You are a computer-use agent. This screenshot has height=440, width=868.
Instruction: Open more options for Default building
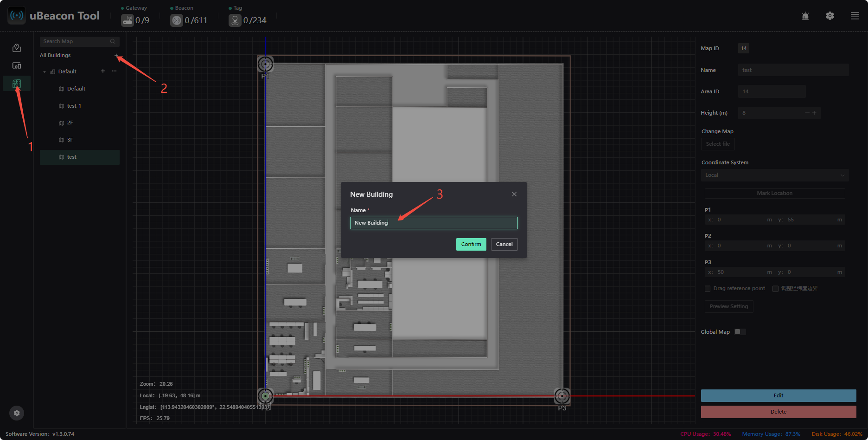pyautogui.click(x=114, y=71)
